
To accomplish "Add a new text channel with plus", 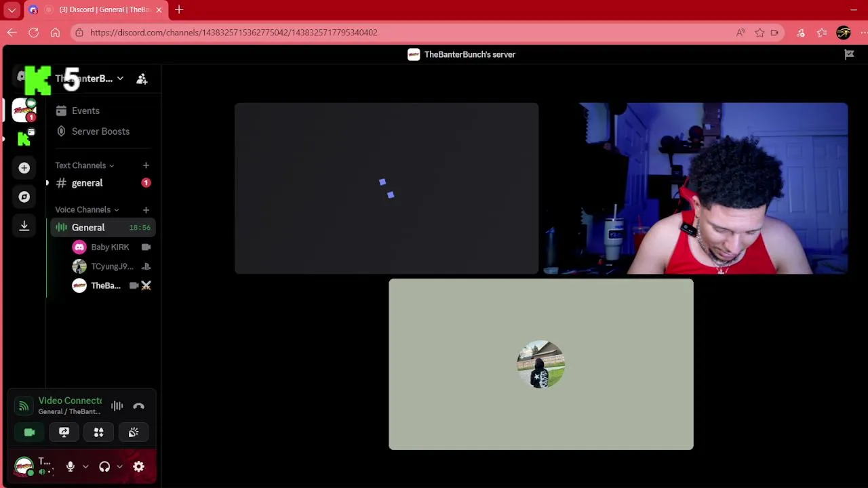I will click(x=146, y=165).
